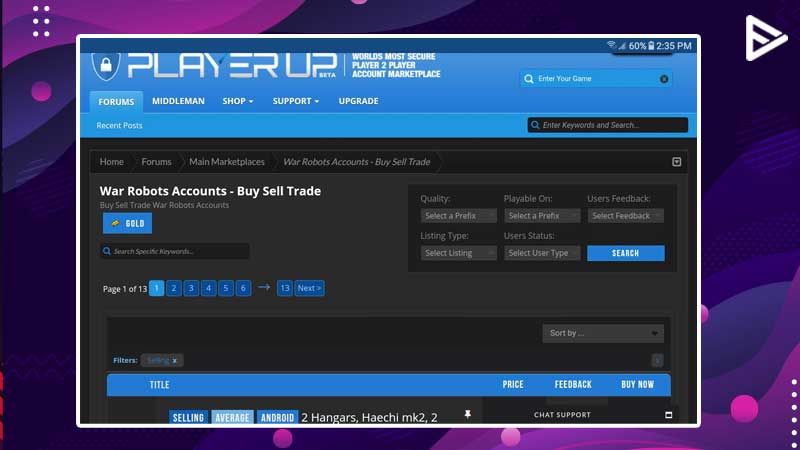
Task: Click the Title column header
Action: [x=159, y=385]
